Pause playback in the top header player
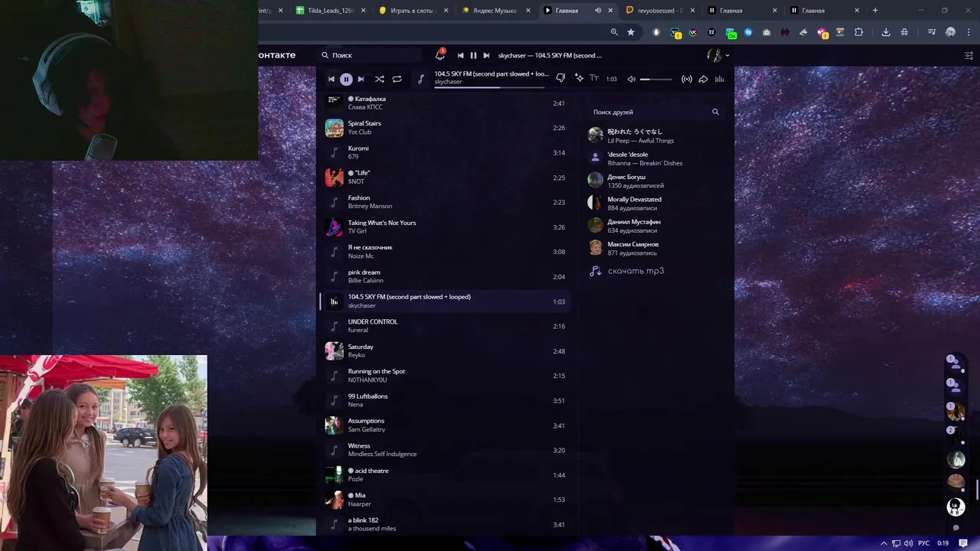The height and width of the screenshot is (551, 980). 473,55
